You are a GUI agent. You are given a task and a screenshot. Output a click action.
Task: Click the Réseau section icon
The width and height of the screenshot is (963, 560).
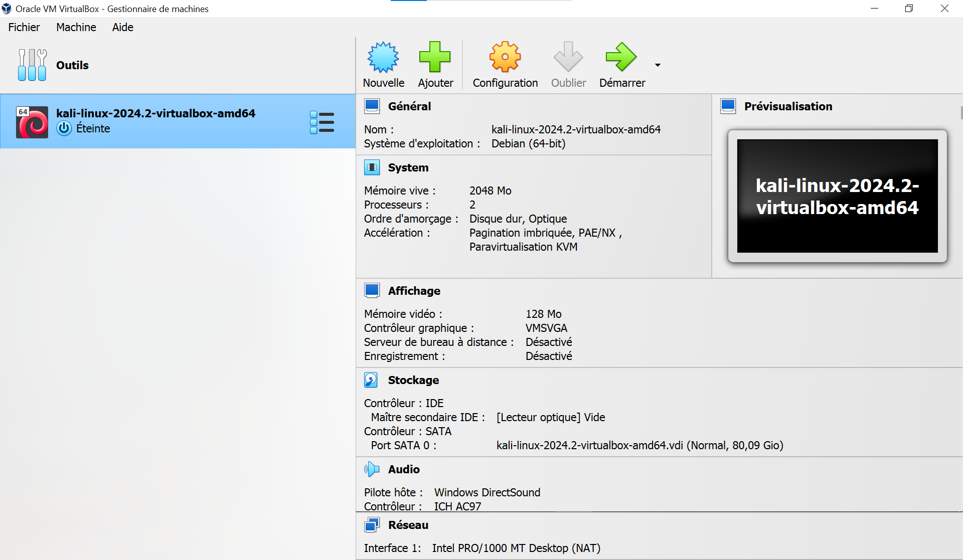tap(372, 524)
